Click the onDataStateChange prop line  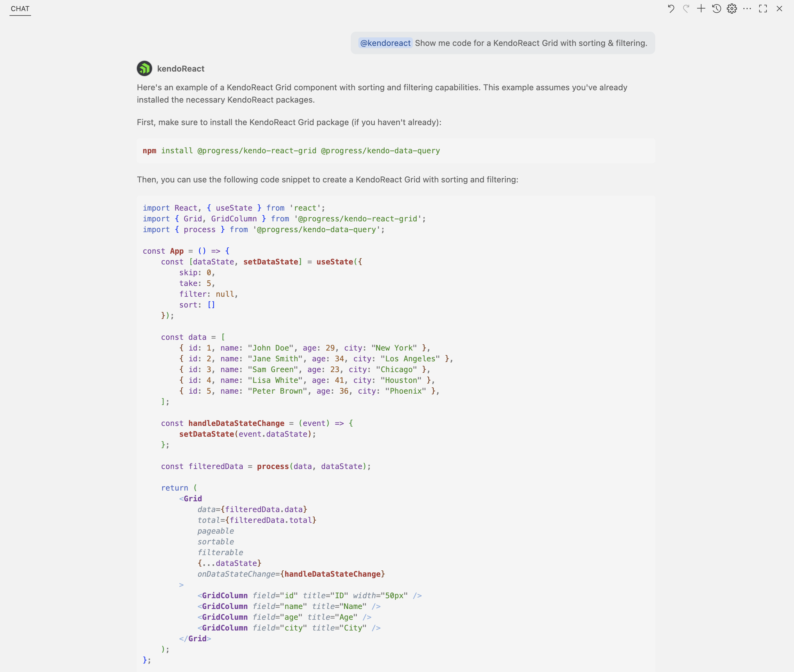(x=291, y=574)
